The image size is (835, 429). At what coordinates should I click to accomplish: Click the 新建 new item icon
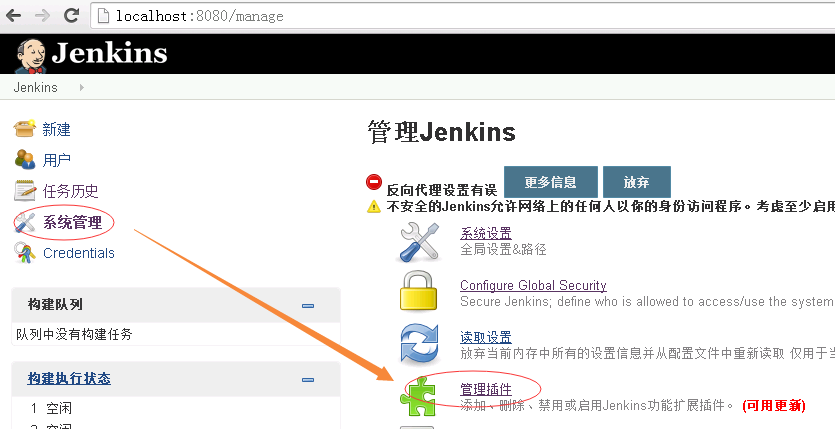tap(24, 128)
